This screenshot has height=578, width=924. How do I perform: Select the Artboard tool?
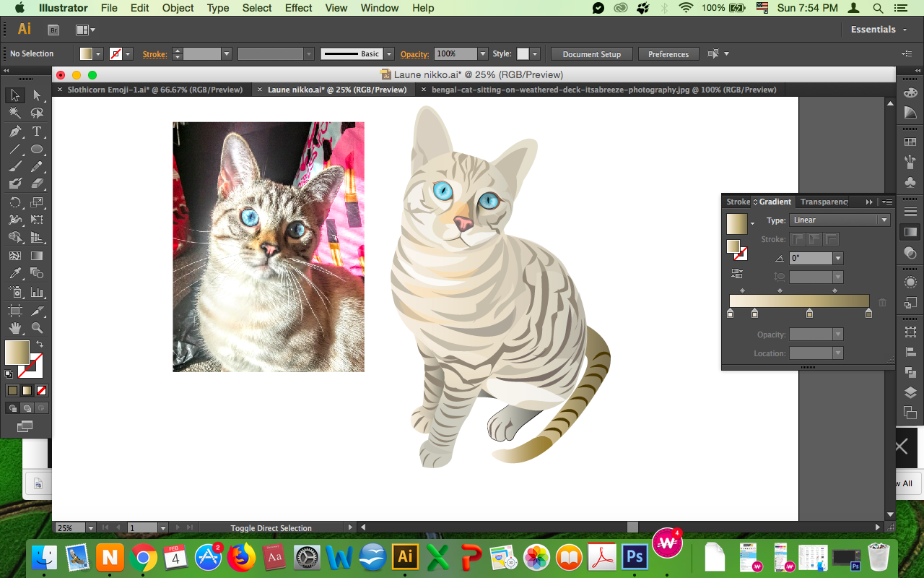[14, 311]
